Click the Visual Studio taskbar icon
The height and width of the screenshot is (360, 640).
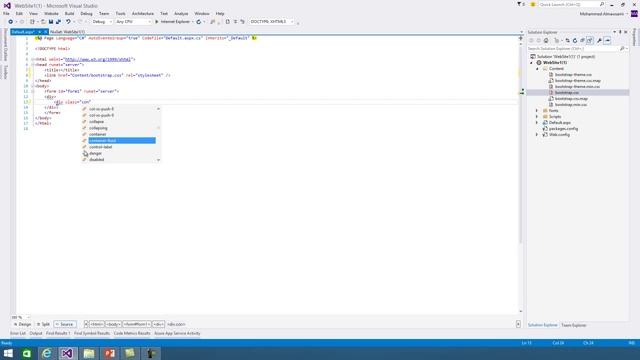(x=67, y=353)
